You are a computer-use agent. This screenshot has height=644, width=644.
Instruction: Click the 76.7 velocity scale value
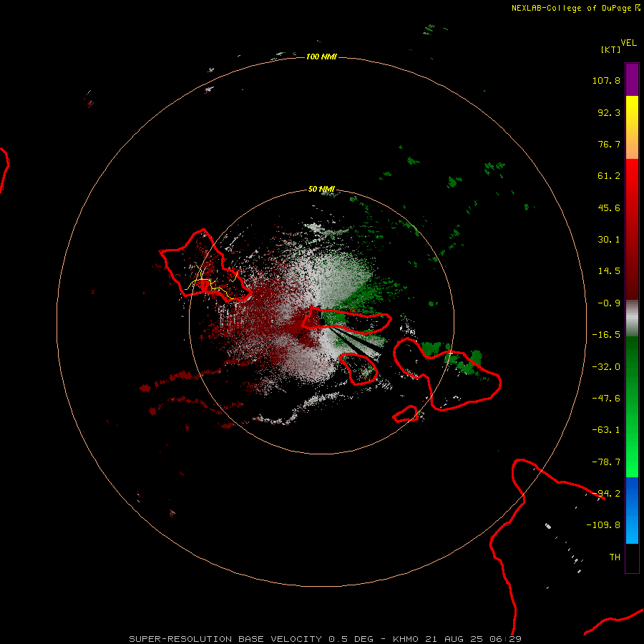609,144
